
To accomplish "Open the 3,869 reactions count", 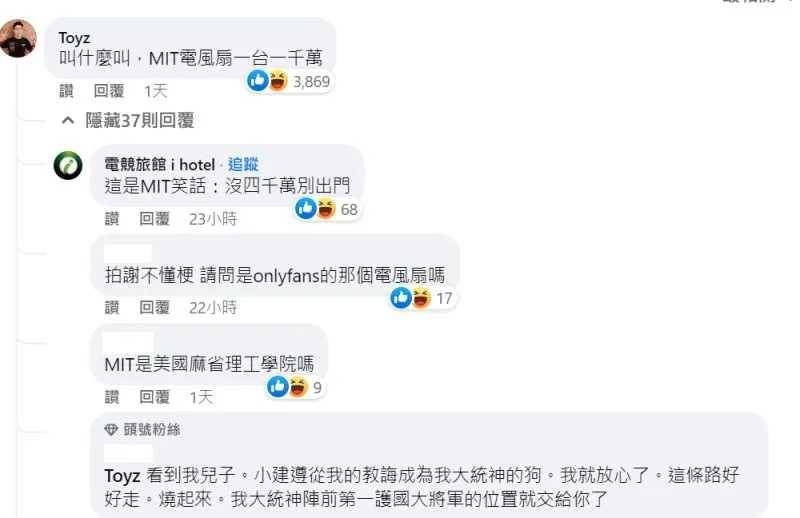I will tap(311, 82).
